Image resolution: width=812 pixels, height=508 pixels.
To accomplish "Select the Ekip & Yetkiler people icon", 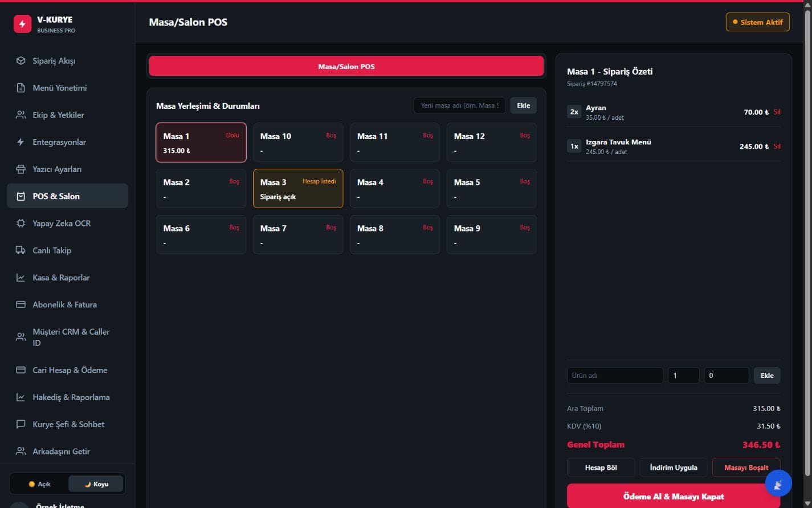I will (x=21, y=115).
